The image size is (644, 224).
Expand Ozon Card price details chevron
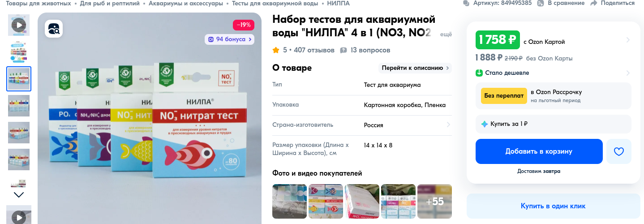point(628,40)
